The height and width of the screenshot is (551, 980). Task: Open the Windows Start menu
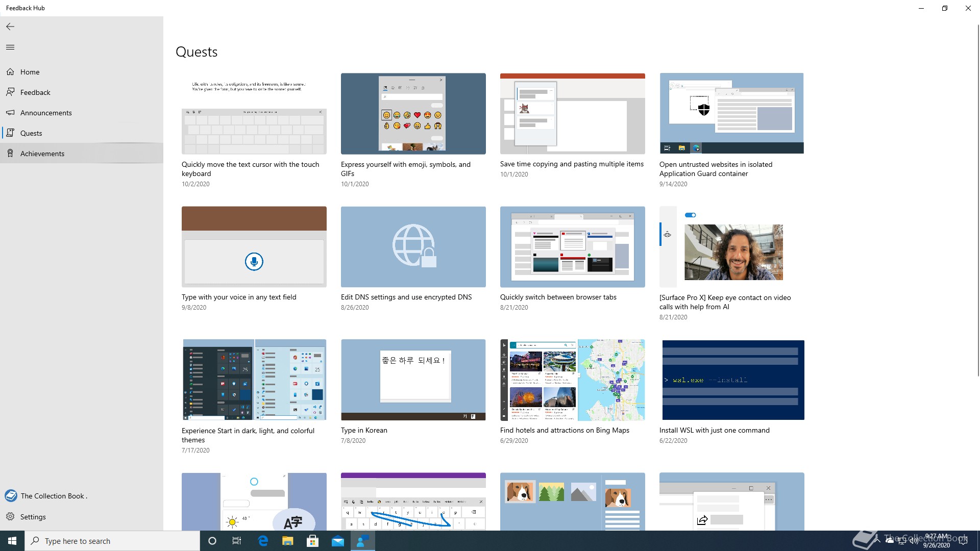click(12, 541)
